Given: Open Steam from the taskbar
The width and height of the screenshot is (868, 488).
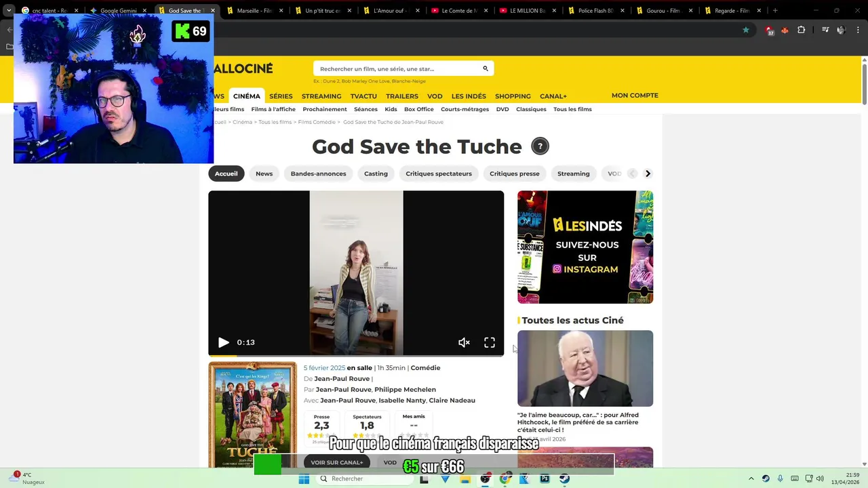Looking at the screenshot, I should [x=564, y=479].
